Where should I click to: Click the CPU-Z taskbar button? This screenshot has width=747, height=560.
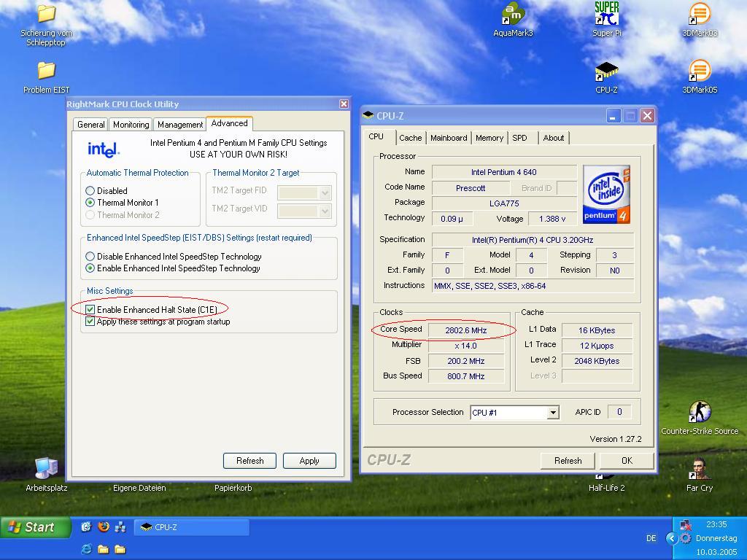192,527
